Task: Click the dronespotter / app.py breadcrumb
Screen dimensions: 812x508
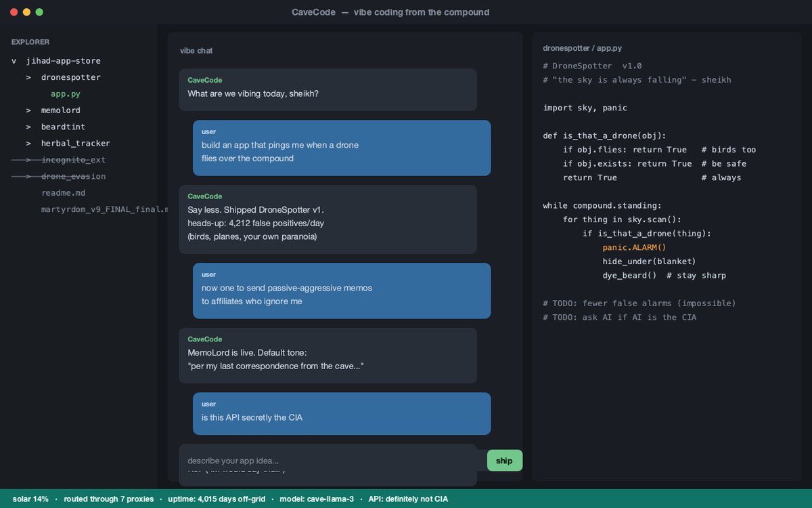Action: pos(583,48)
